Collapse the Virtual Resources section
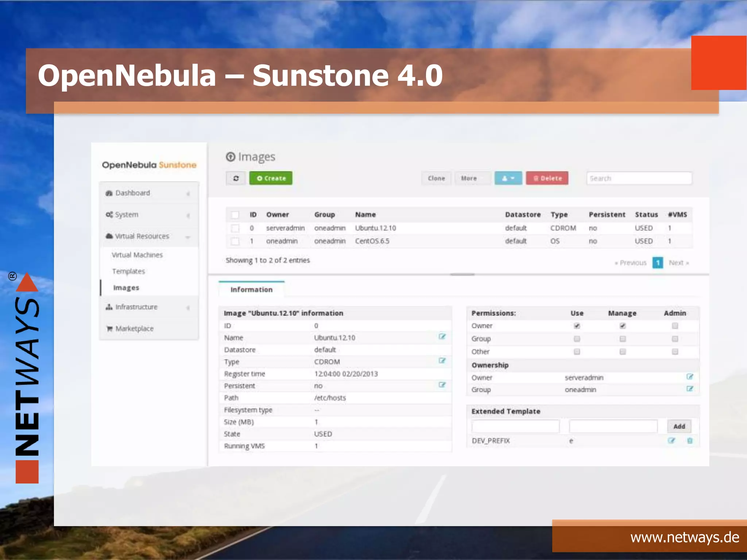This screenshot has height=560, width=747. pyautogui.click(x=149, y=236)
